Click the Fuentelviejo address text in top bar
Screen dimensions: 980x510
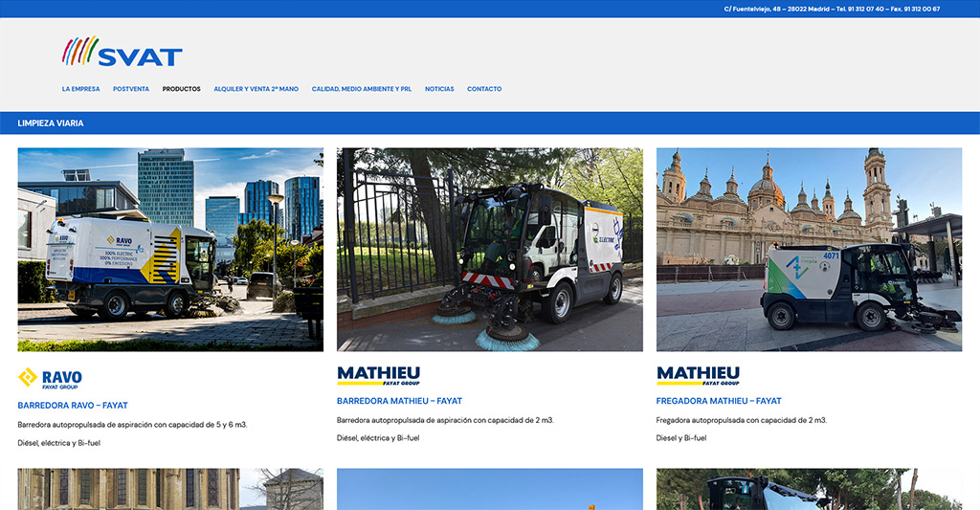click(x=832, y=9)
